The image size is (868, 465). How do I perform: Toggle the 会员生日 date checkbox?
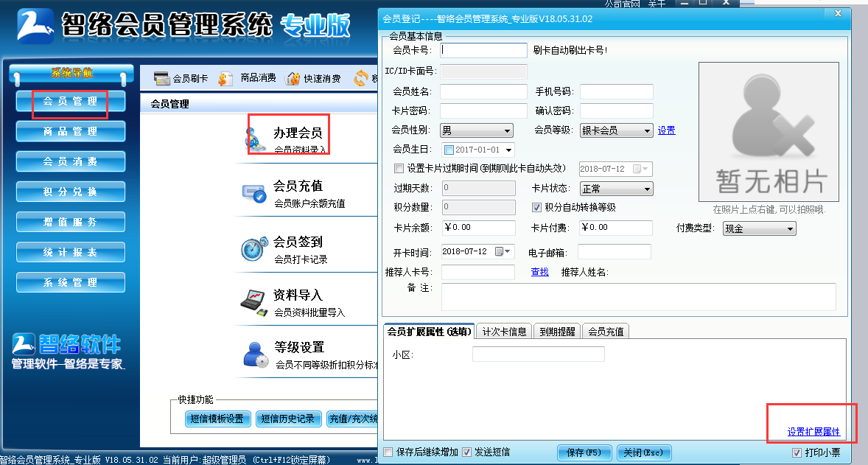coord(449,150)
